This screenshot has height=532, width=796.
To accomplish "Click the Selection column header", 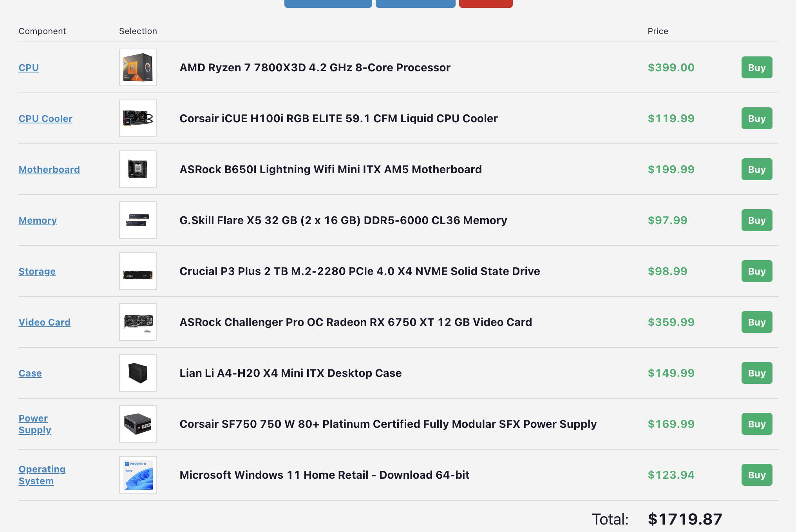I will click(138, 31).
